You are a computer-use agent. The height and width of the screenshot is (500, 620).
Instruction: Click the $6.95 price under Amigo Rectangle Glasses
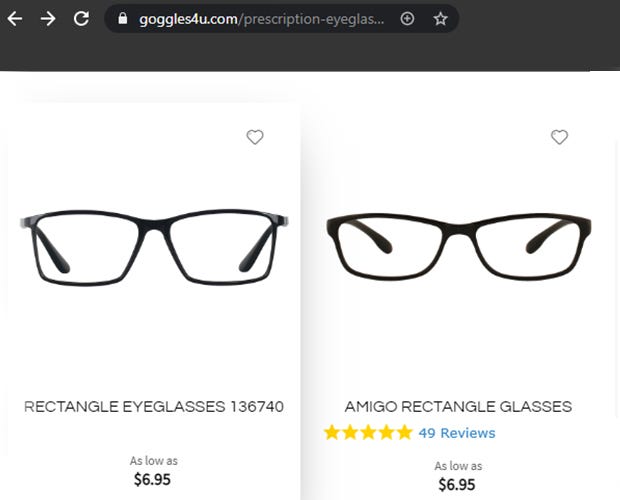[457, 485]
